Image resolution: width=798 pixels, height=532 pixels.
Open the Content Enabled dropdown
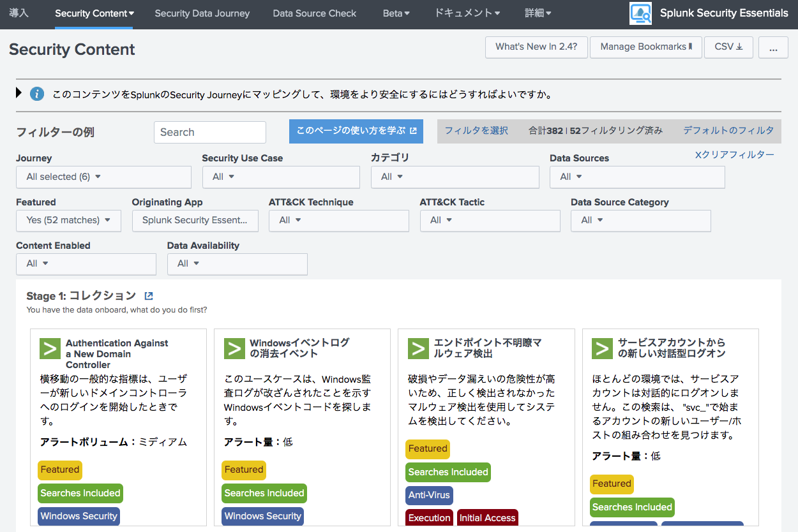pos(86,263)
